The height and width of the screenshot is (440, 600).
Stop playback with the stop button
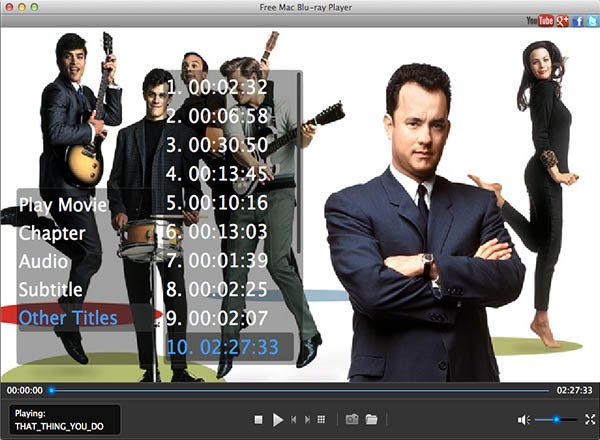(258, 420)
